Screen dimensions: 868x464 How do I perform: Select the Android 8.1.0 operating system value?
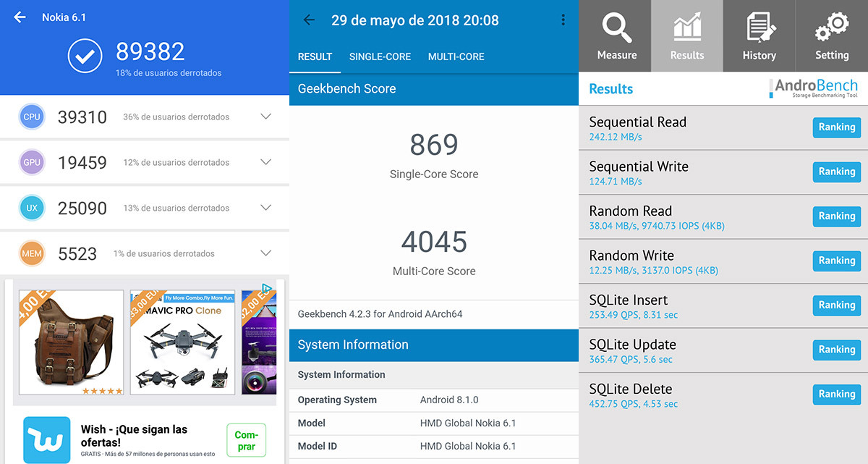tap(449, 400)
